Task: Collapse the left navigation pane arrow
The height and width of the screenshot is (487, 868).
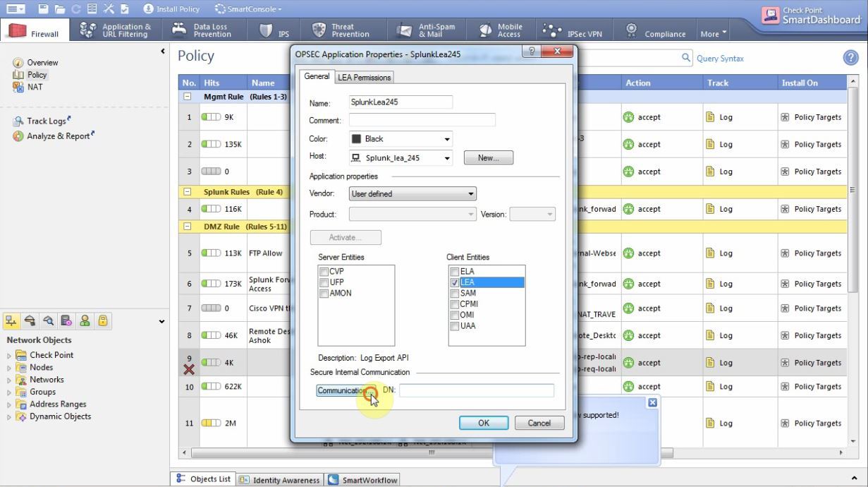Action: [164, 52]
